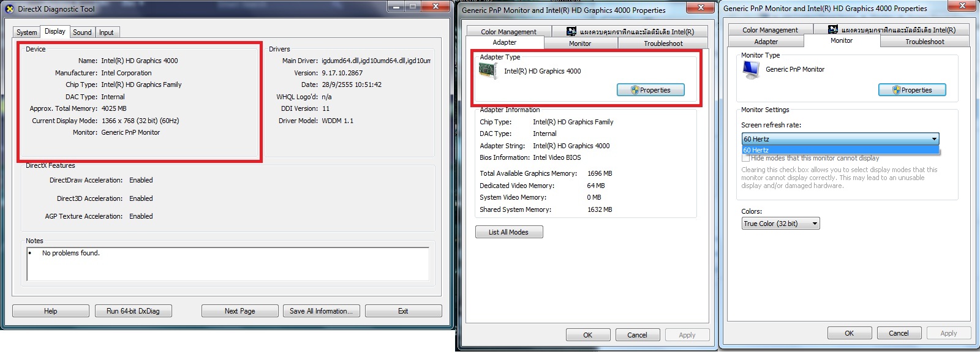Open adapter Properties in middle window
The image size is (980, 354).
[x=650, y=90]
